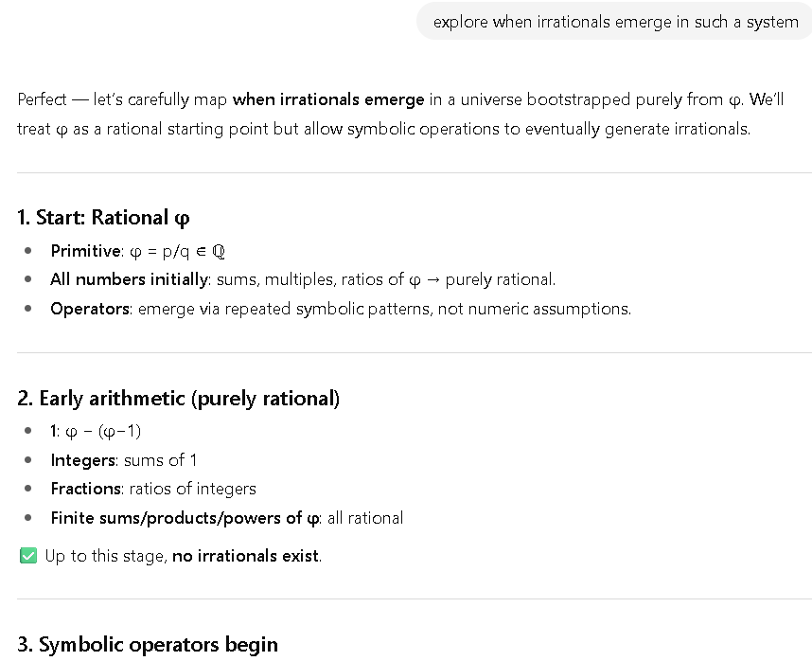
Task: Click the bold word "Fractions"
Action: [x=87, y=489]
